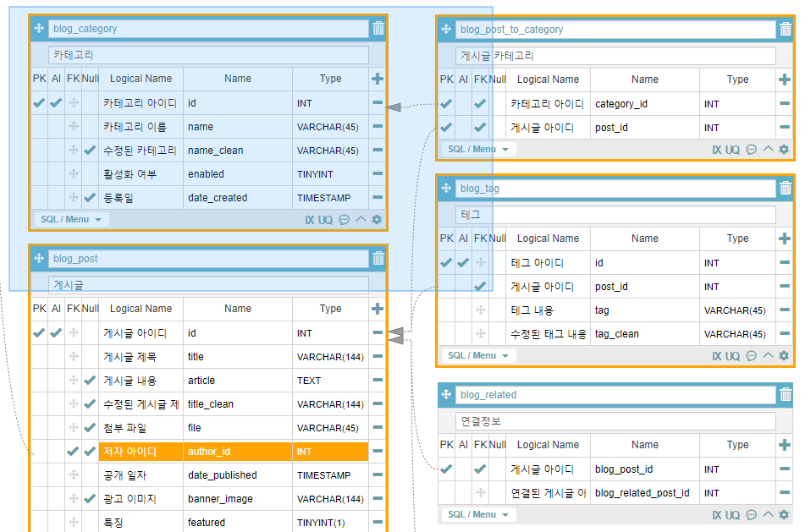Viewport: 805px width, 532px height.
Task: Open settings gear of blog_related table
Action: (x=784, y=514)
